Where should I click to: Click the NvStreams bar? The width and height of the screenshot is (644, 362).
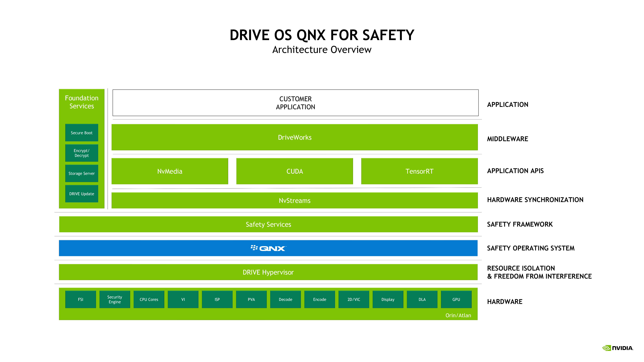[x=294, y=200]
